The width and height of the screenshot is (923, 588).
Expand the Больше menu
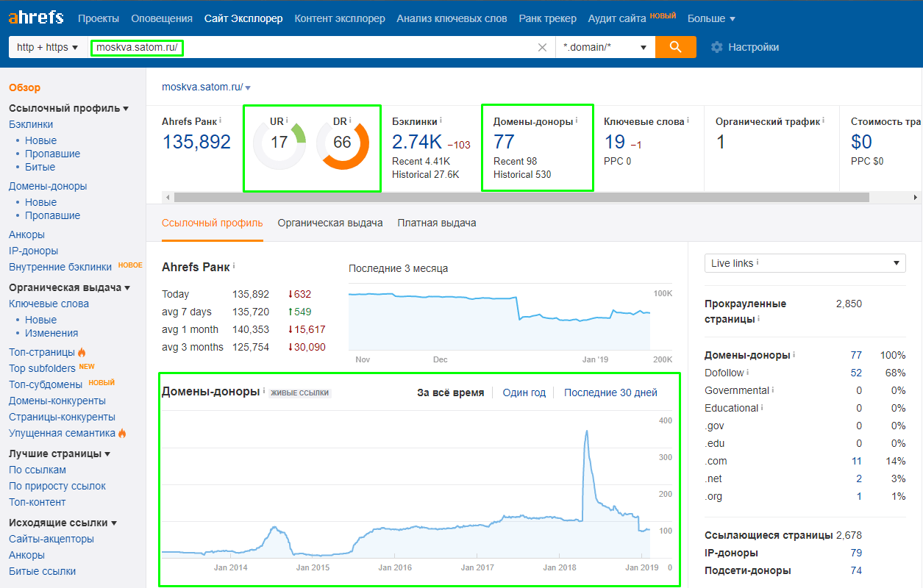click(x=711, y=18)
